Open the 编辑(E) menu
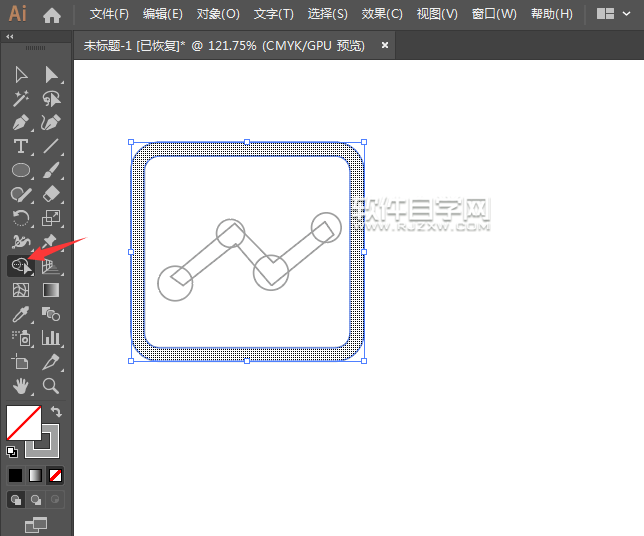 tap(163, 14)
